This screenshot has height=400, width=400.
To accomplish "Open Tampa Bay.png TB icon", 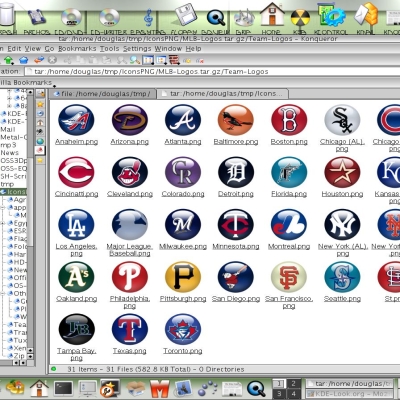I will tap(76, 329).
